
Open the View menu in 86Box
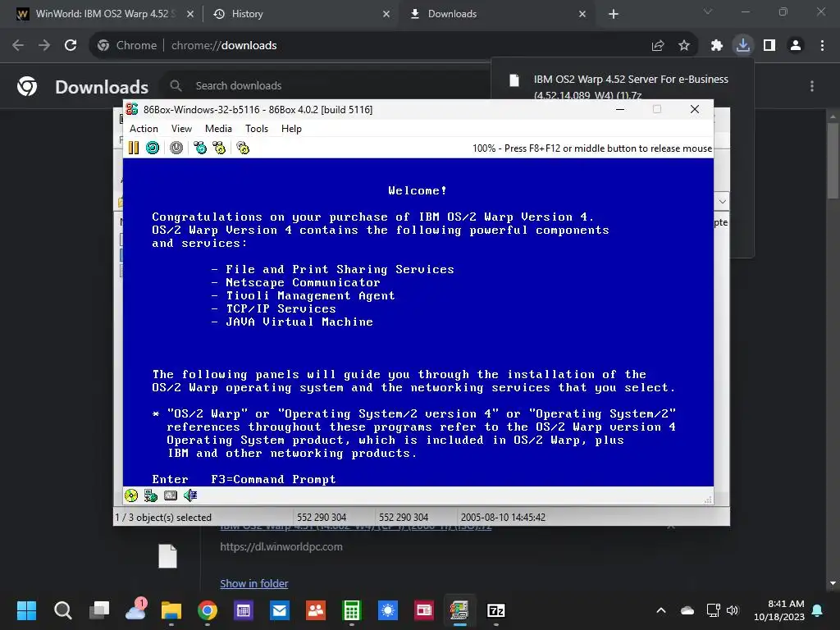[x=181, y=129]
